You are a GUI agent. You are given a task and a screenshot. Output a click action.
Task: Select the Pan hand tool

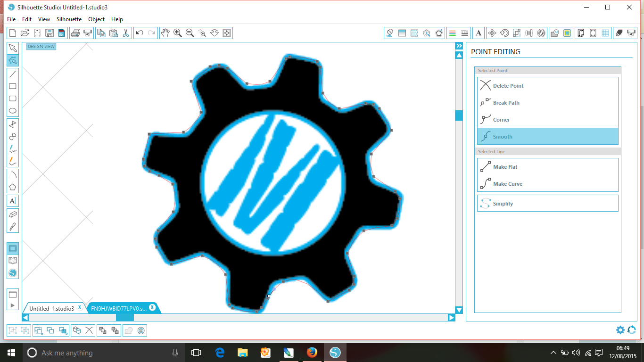coord(165,33)
